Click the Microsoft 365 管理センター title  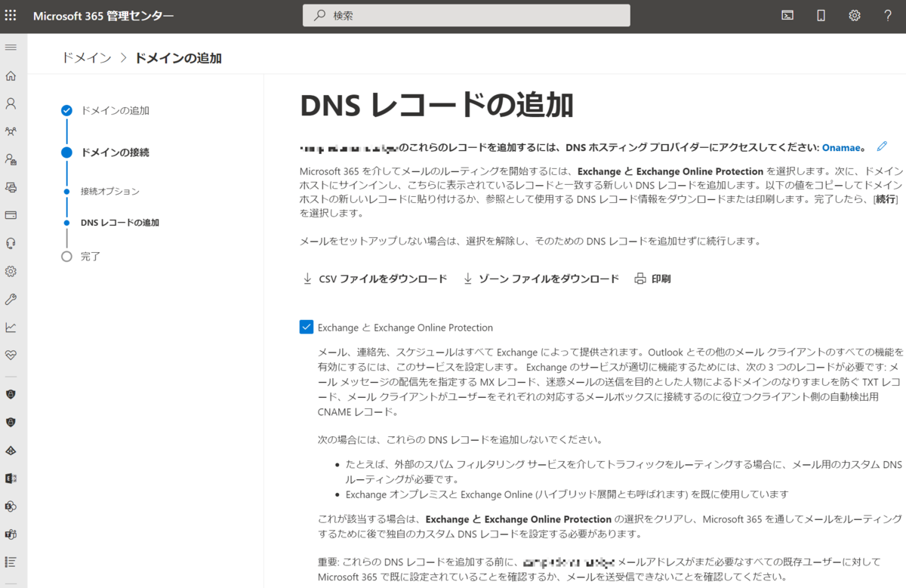pyautogui.click(x=103, y=16)
